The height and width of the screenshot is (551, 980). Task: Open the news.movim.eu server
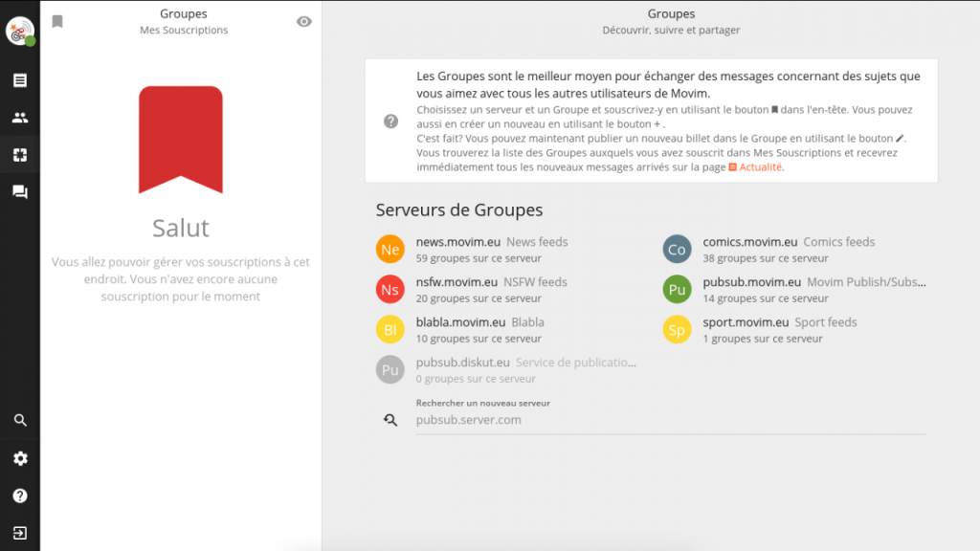(x=458, y=242)
